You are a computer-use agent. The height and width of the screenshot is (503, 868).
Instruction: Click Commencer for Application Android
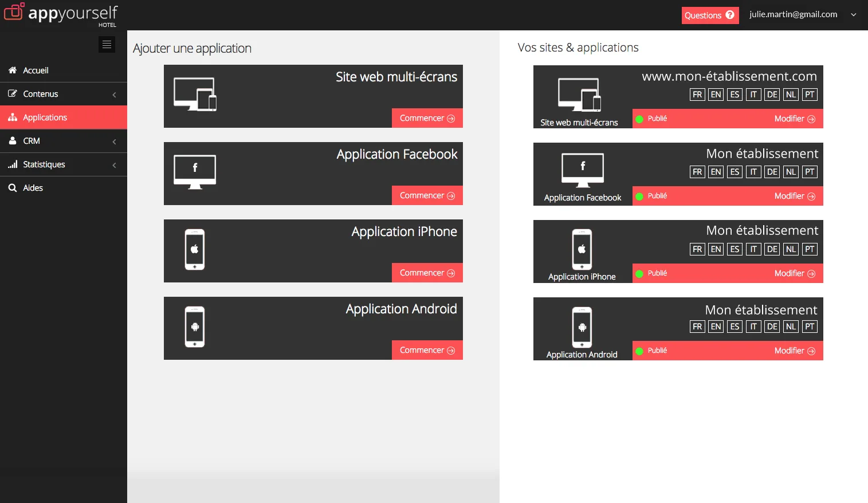click(x=427, y=350)
